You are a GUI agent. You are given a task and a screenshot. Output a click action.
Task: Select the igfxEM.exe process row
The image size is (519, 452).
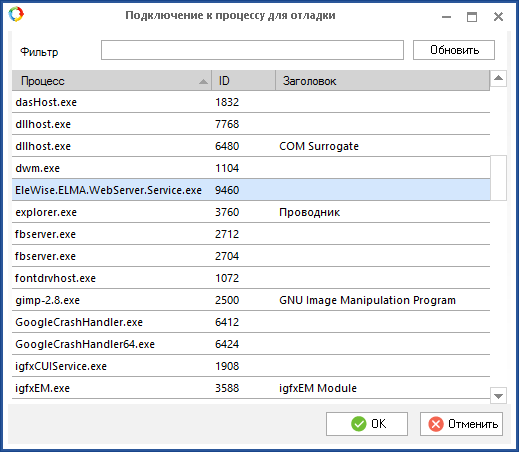click(x=251, y=388)
